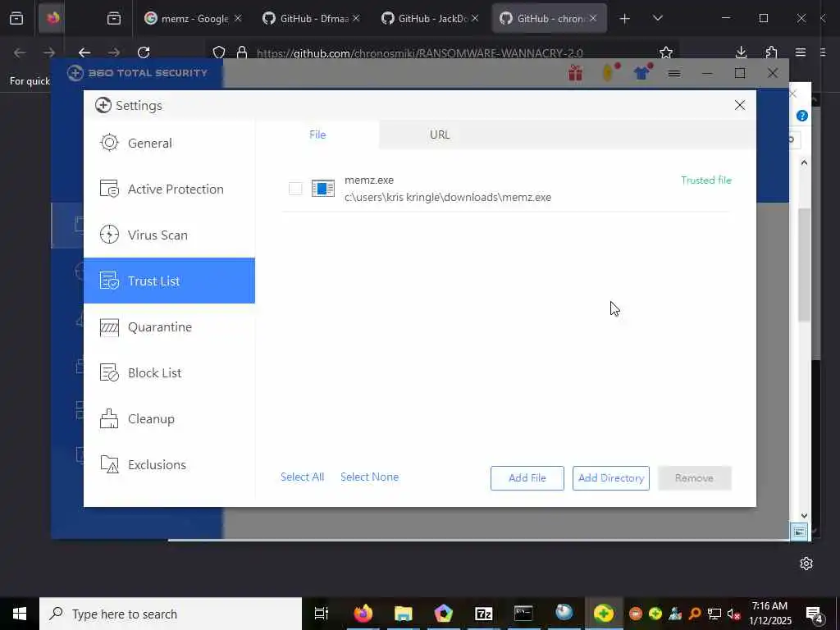Screen dimensions: 840x630
Task: Open Block List settings section
Action: [169, 373]
